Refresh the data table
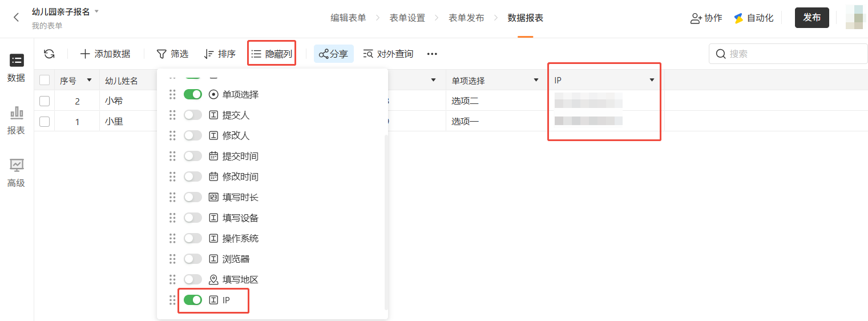868x321 pixels. (x=50, y=54)
